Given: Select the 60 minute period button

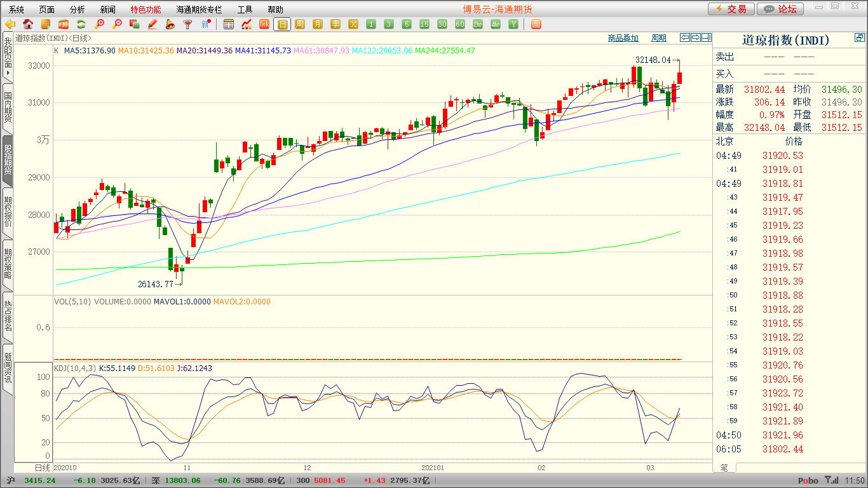Looking at the screenshot, I should point(460,24).
